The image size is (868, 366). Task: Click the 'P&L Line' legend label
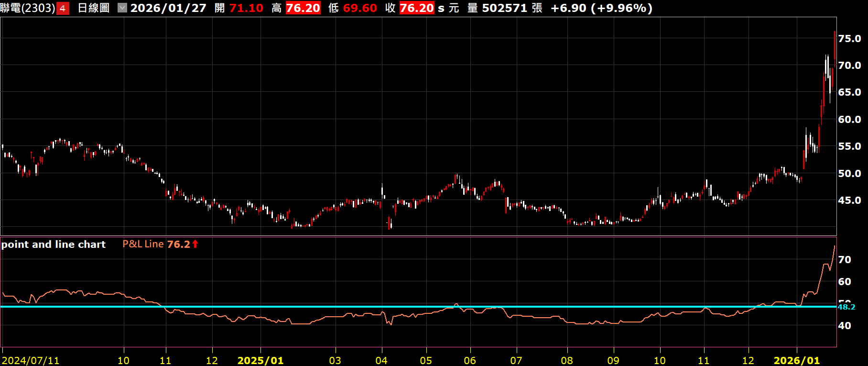[x=143, y=244]
